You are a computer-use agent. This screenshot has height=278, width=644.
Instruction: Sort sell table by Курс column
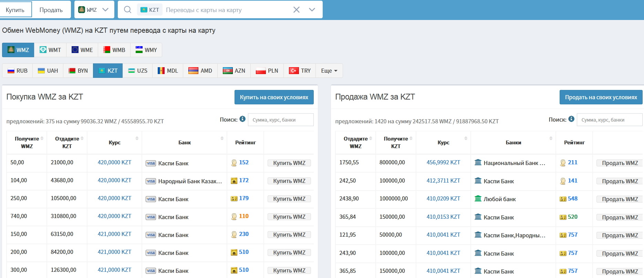coord(444,142)
